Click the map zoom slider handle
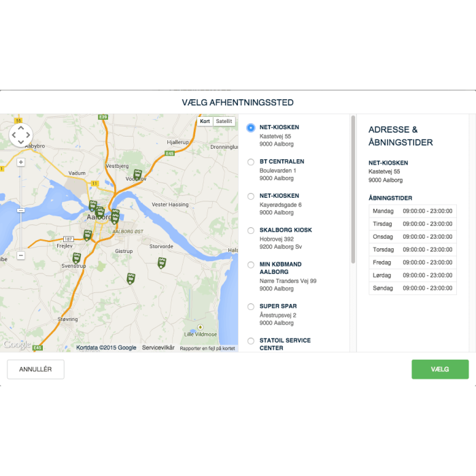 [x=20, y=210]
